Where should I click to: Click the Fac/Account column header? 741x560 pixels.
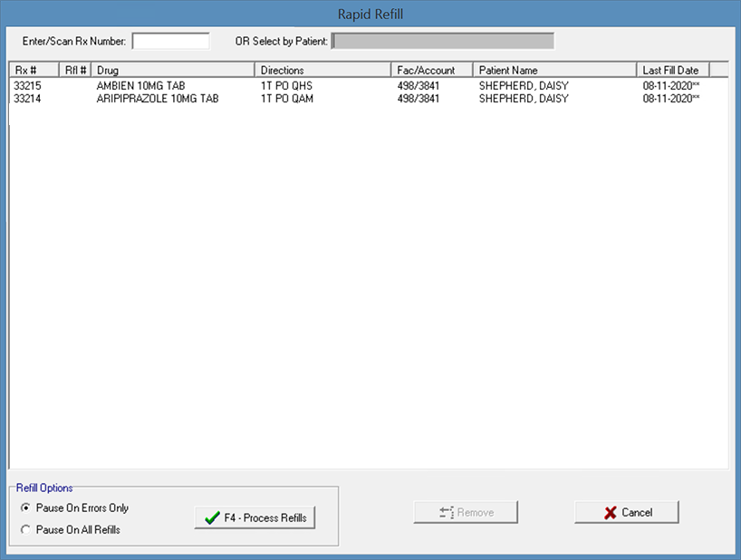[x=431, y=70]
